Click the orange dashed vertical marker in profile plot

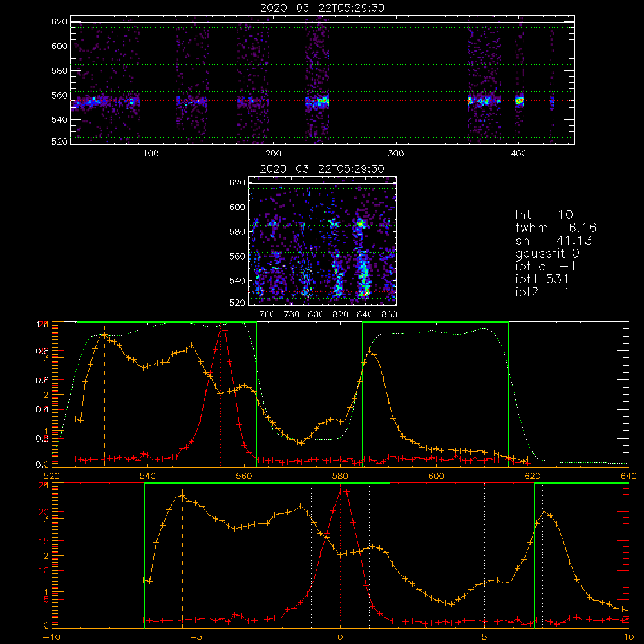click(x=104, y=396)
